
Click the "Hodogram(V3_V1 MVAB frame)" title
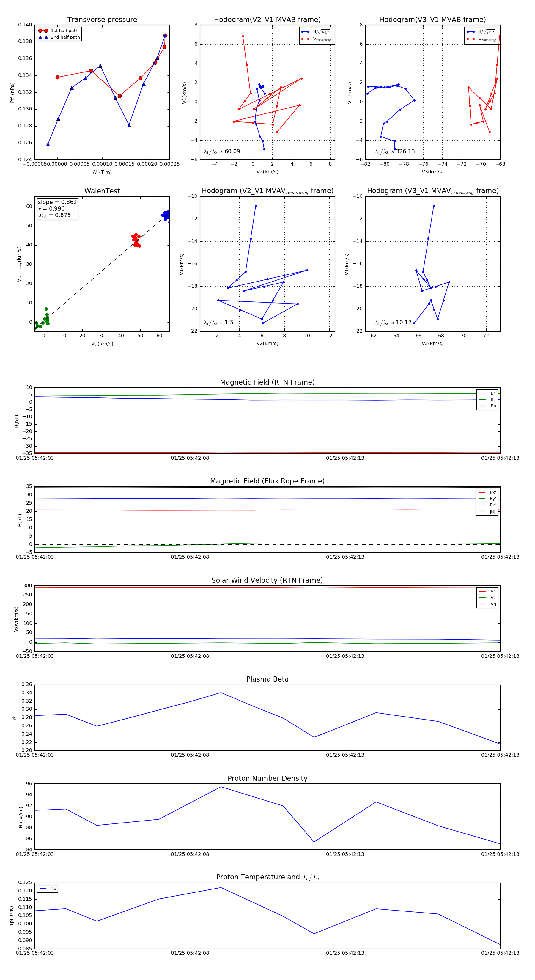(x=432, y=20)
